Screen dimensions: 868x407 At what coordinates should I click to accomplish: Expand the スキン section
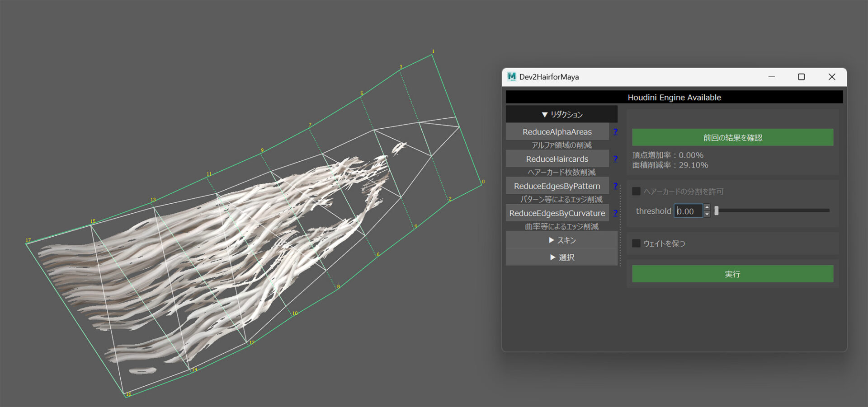tap(561, 240)
